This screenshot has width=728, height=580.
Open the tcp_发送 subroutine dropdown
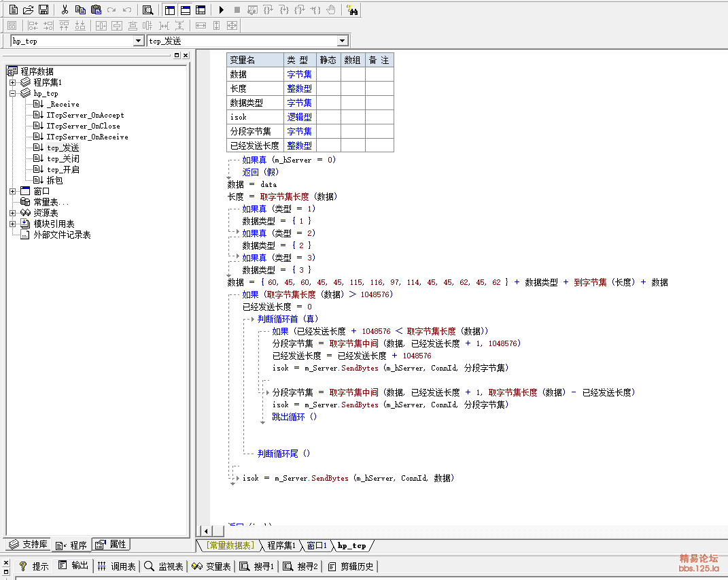click(343, 41)
